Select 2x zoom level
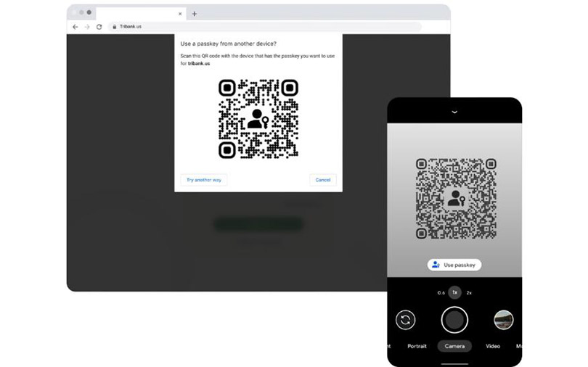Viewport: 588px width, 367px height. [469, 293]
